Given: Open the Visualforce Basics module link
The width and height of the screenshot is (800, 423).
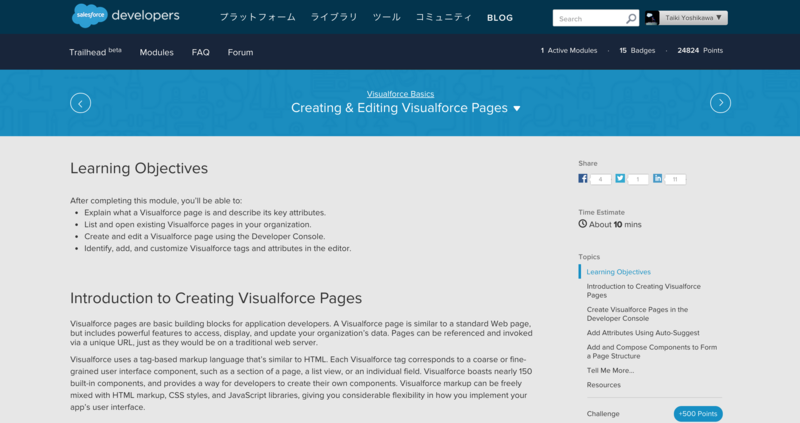Looking at the screenshot, I should [401, 94].
